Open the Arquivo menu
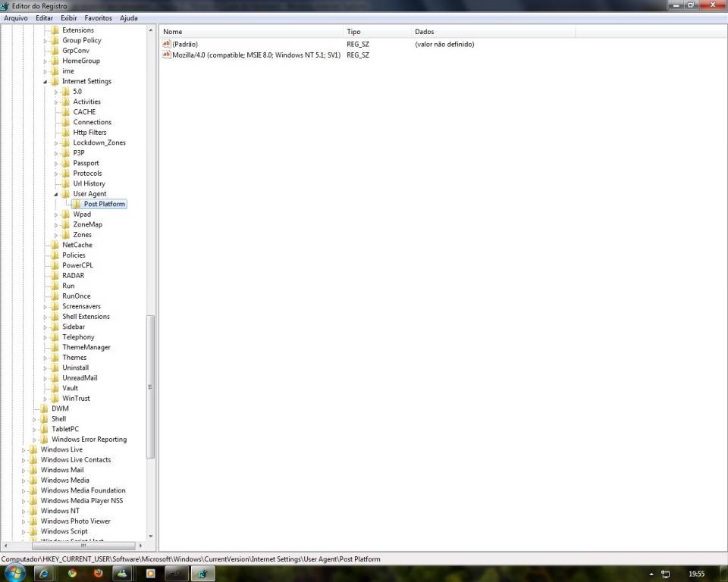The height and width of the screenshot is (582, 728). (x=16, y=18)
